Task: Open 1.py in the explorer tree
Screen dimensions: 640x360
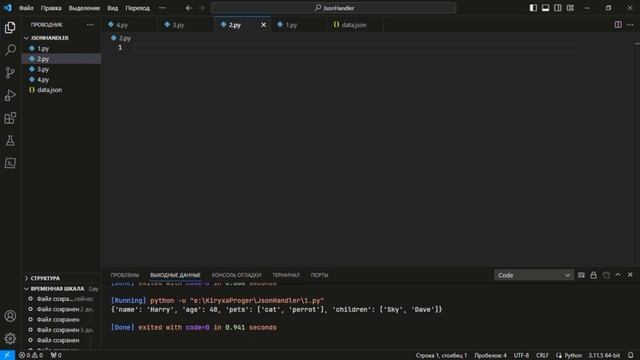Action: click(61, 49)
